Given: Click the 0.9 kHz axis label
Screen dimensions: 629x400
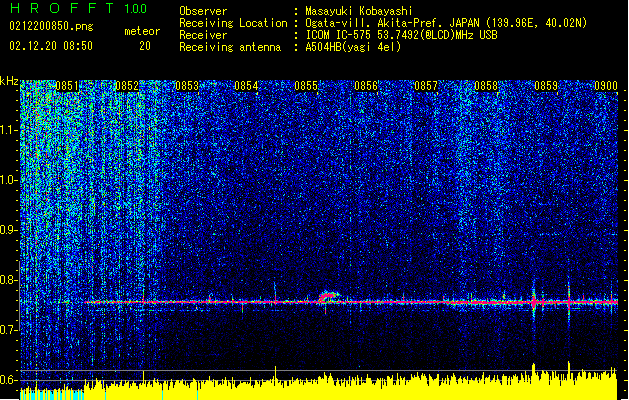Looking at the screenshot, I should [x=8, y=230].
